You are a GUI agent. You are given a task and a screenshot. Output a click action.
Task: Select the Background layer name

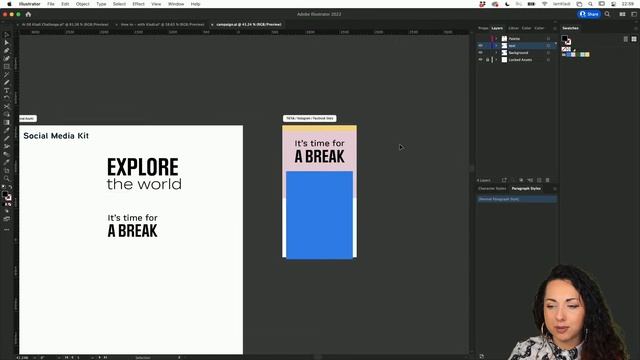[x=518, y=53]
